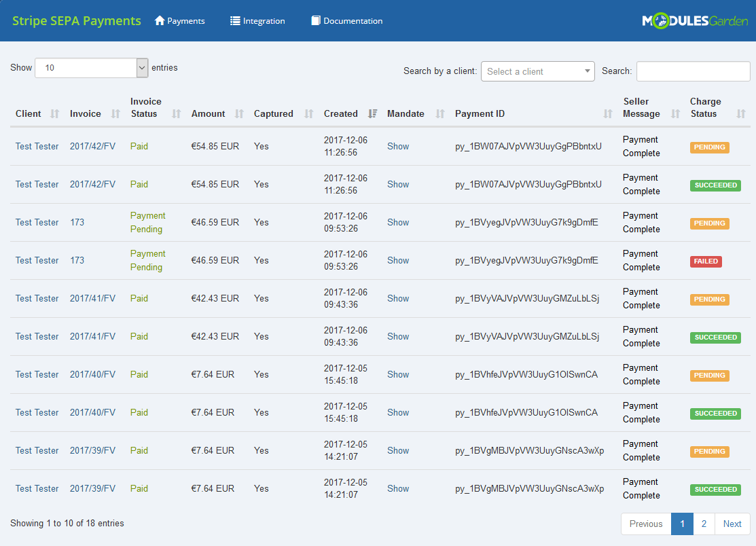Show mandate for PENDING 2017/42/FV row
This screenshot has height=546, width=756.
(x=398, y=147)
